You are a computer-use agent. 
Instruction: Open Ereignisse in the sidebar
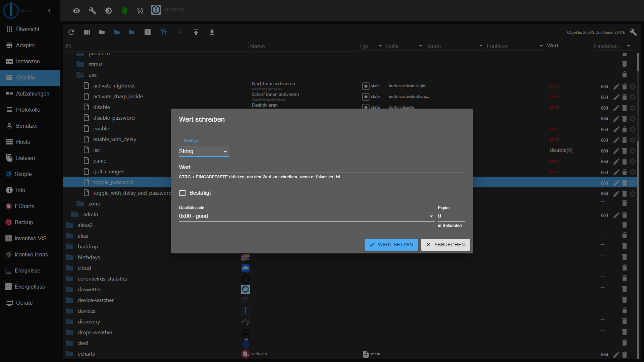coord(30,270)
